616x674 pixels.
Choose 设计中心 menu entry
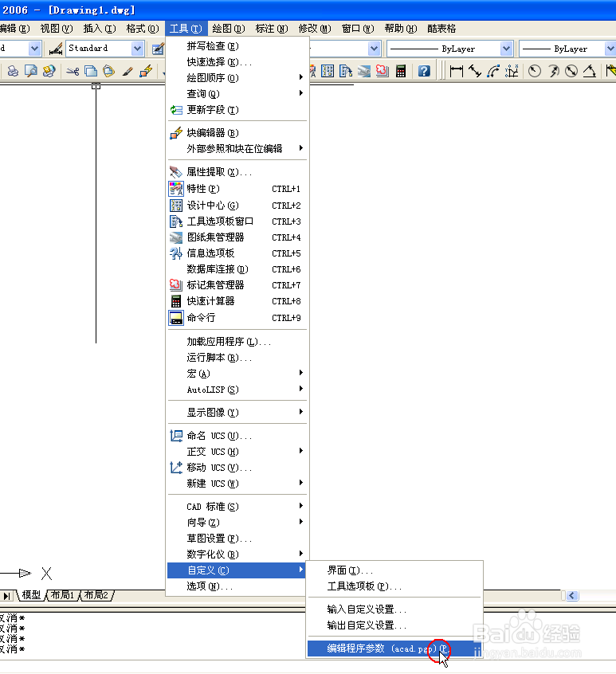237,206
